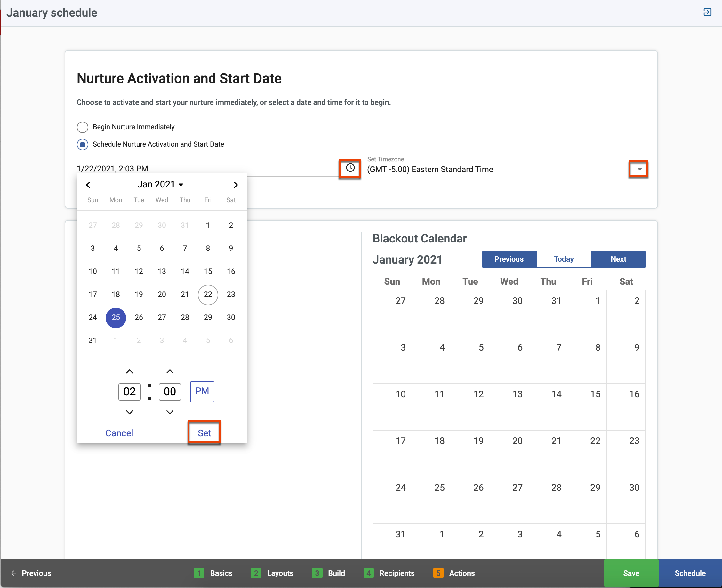
Task: Open the Set Timezone dropdown arrow
Action: [x=639, y=169]
